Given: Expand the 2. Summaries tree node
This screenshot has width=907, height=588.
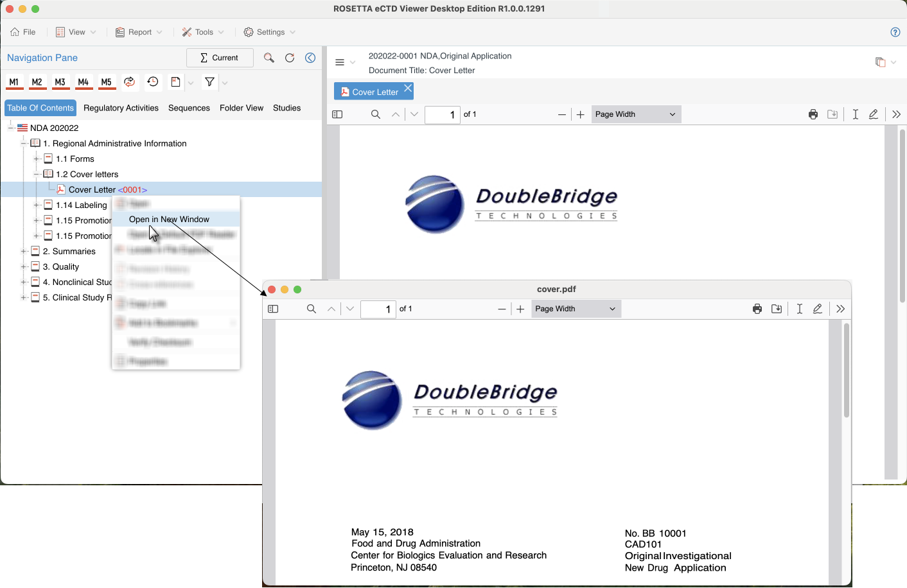Looking at the screenshot, I should click(24, 251).
